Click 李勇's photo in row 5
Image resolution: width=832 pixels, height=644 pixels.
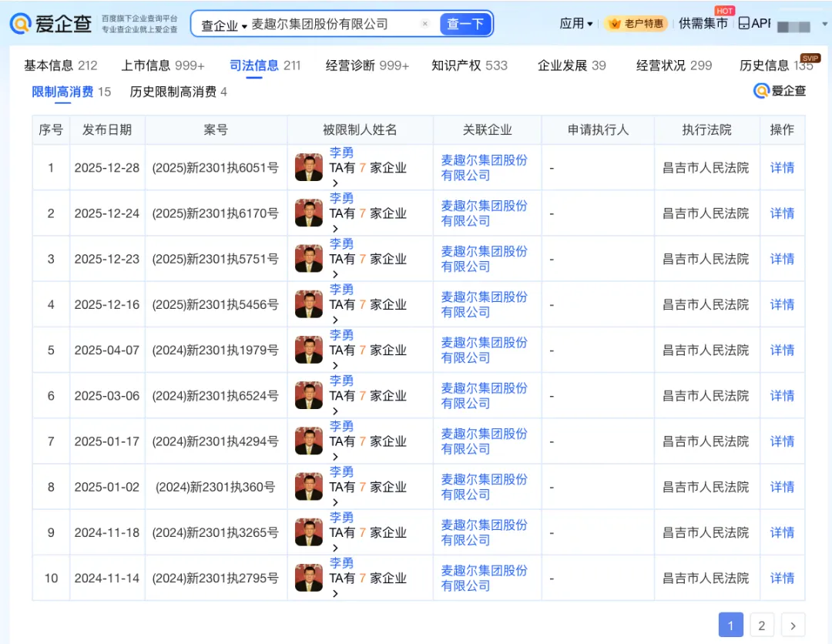coord(309,350)
